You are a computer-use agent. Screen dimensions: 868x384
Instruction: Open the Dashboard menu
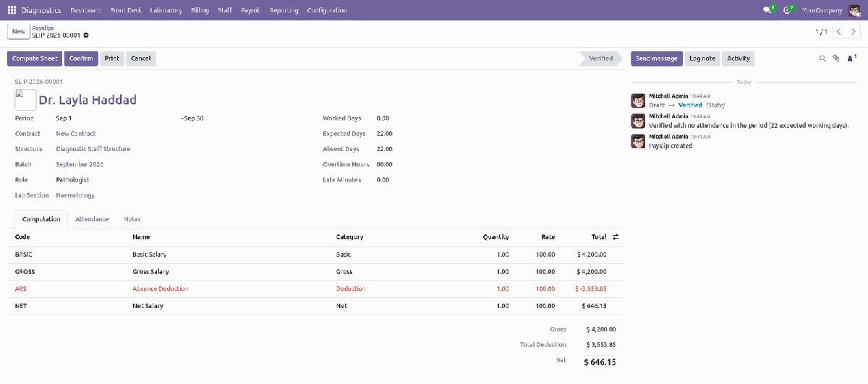85,10
